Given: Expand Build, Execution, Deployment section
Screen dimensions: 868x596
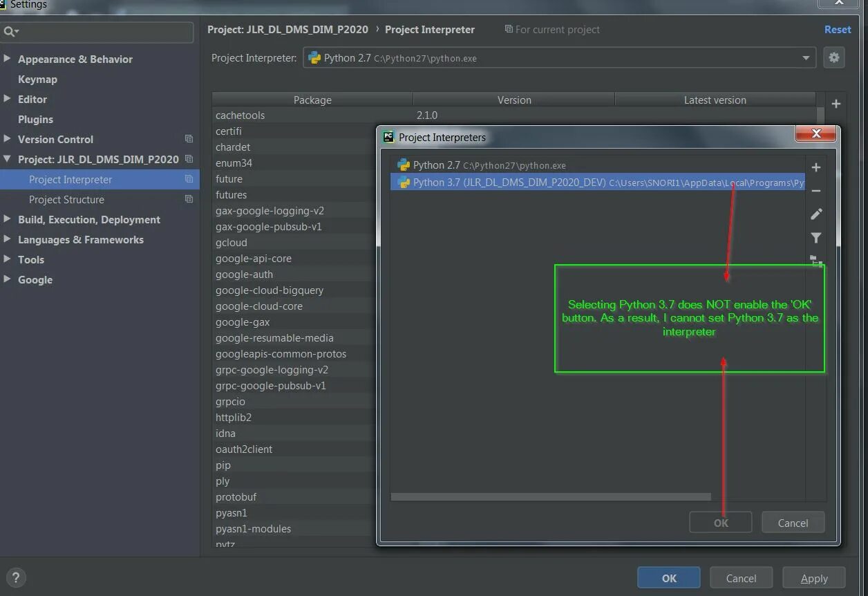Looking at the screenshot, I should 7,219.
